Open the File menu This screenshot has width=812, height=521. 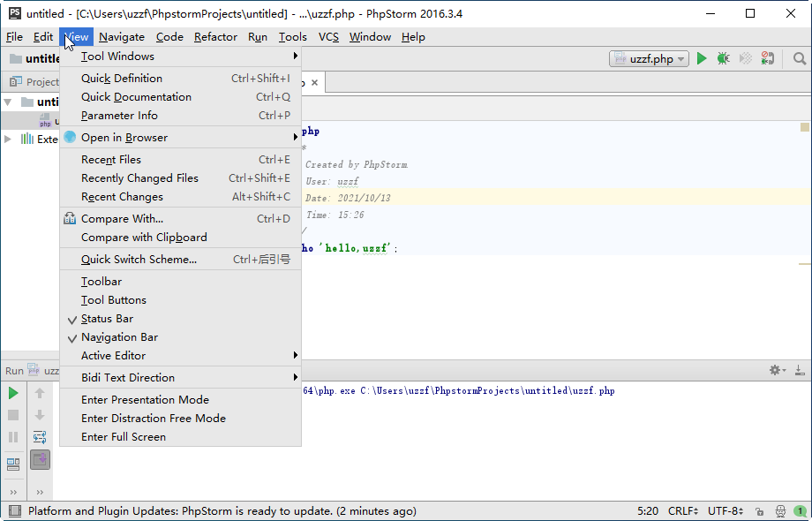pos(14,37)
